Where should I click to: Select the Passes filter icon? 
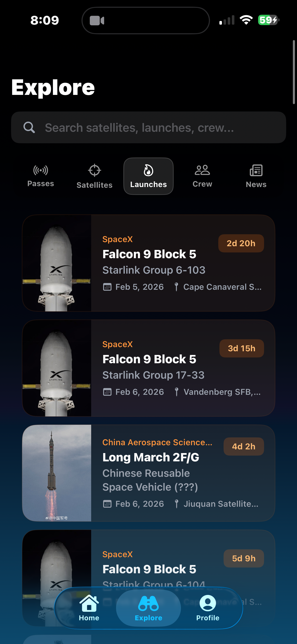(x=41, y=170)
